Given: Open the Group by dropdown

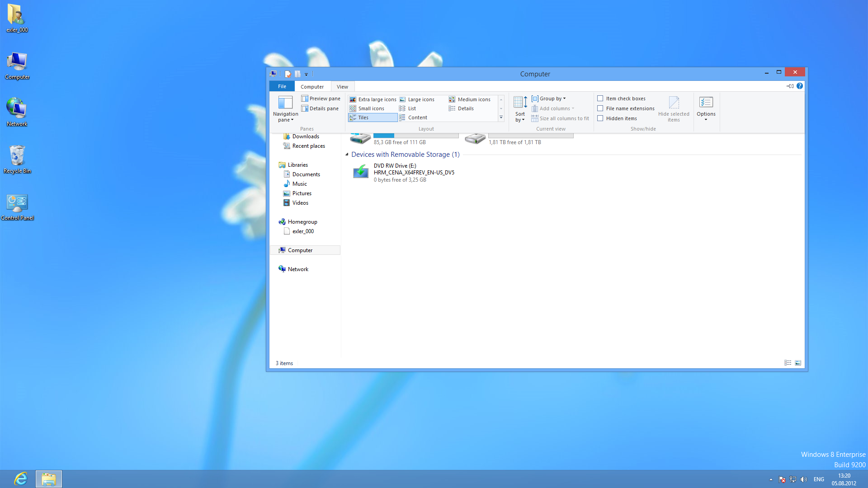Looking at the screenshot, I should (549, 99).
